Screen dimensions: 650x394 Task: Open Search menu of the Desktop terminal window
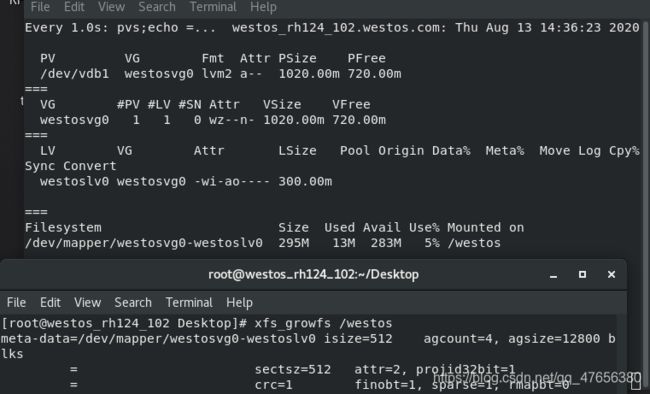[x=133, y=303]
